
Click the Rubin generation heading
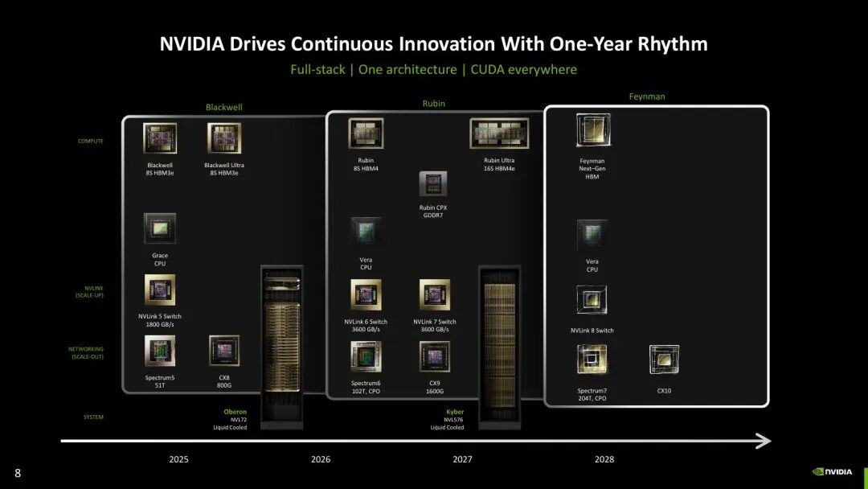[x=433, y=103]
